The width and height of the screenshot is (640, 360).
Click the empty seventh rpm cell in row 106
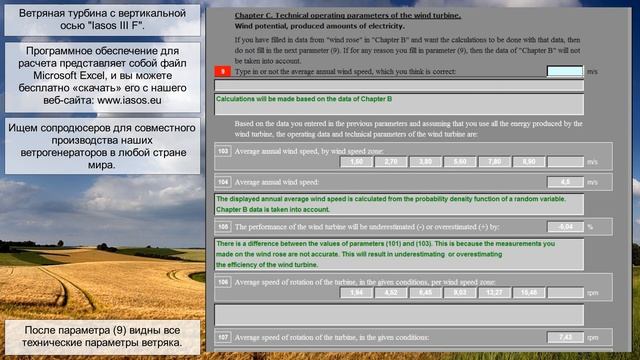565,293
